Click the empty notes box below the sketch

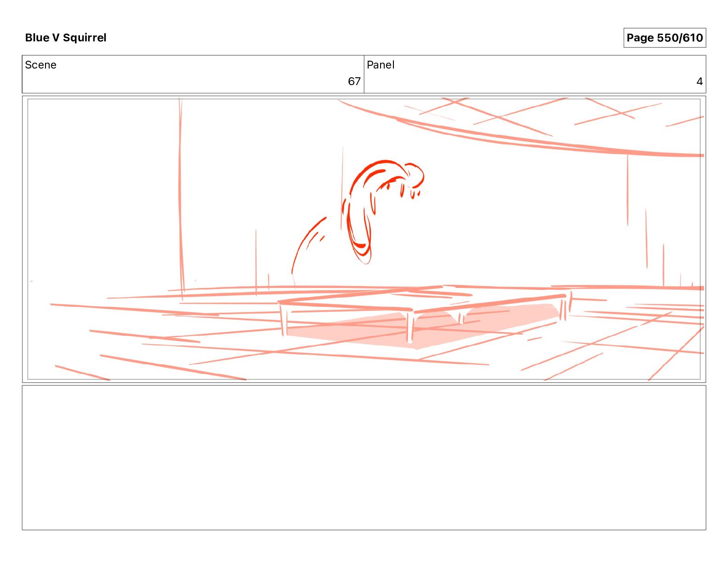tap(364, 458)
